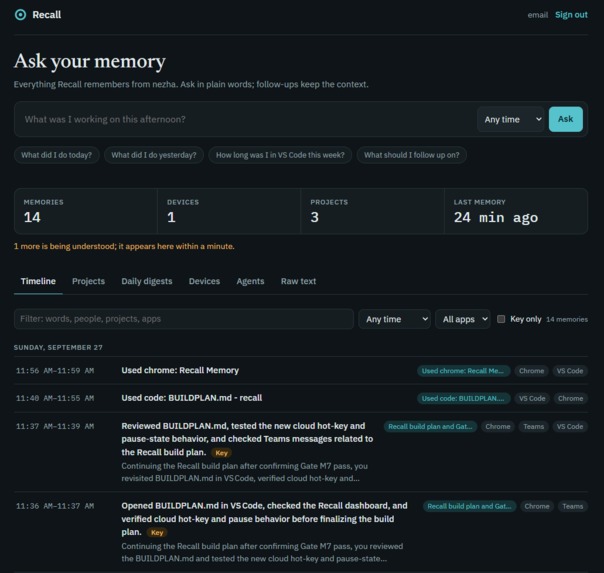Click the Chrome tag on the 11:36 AM row
This screenshot has height=573, width=604.
click(537, 506)
